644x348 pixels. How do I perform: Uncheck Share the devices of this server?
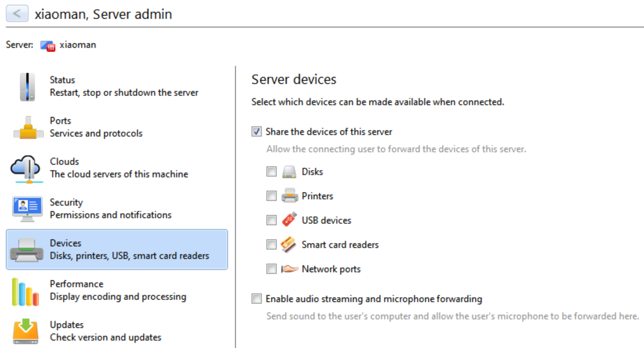tap(257, 131)
